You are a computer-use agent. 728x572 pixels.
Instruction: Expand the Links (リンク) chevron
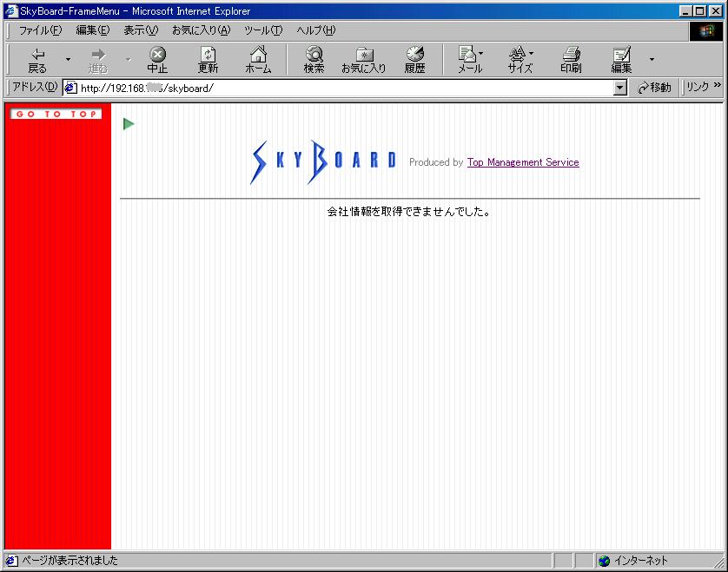(718, 85)
